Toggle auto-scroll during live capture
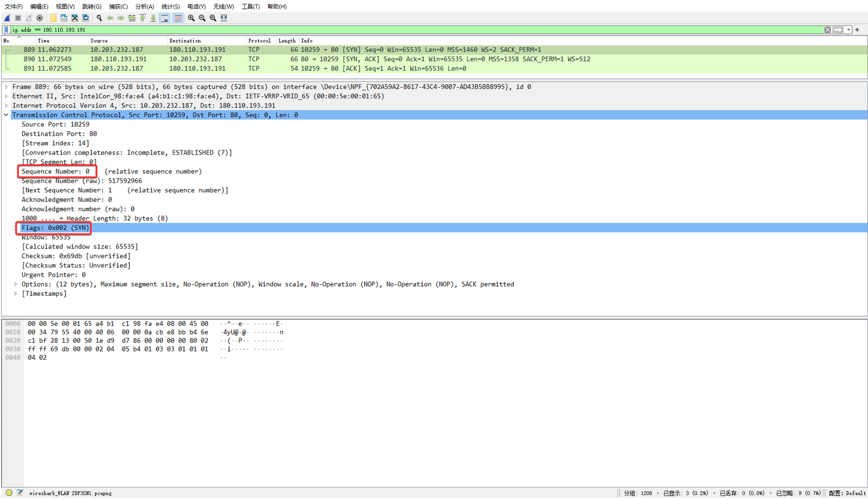Viewport: 868px width, 500px height. coord(165,18)
